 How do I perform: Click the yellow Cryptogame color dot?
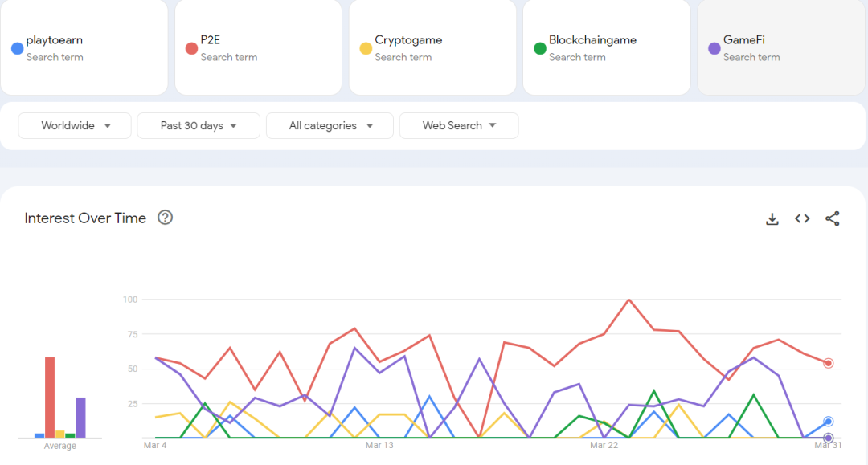(366, 48)
